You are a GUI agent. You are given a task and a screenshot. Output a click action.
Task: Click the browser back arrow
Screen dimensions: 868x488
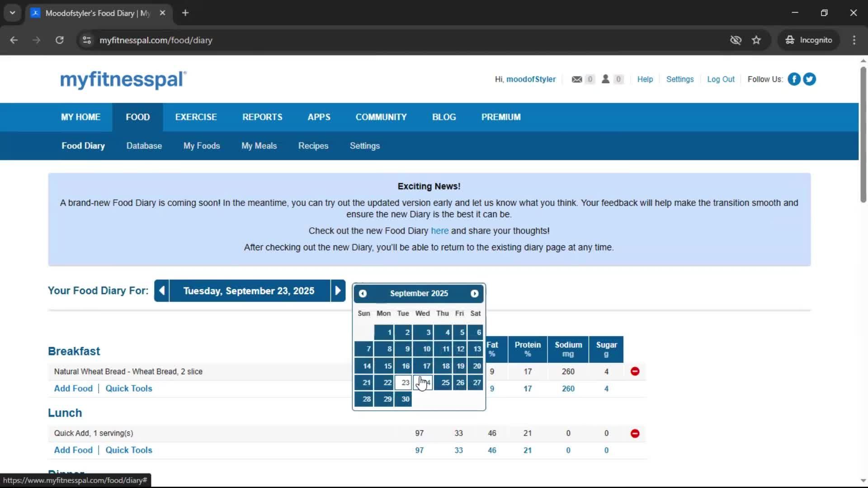[14, 40]
